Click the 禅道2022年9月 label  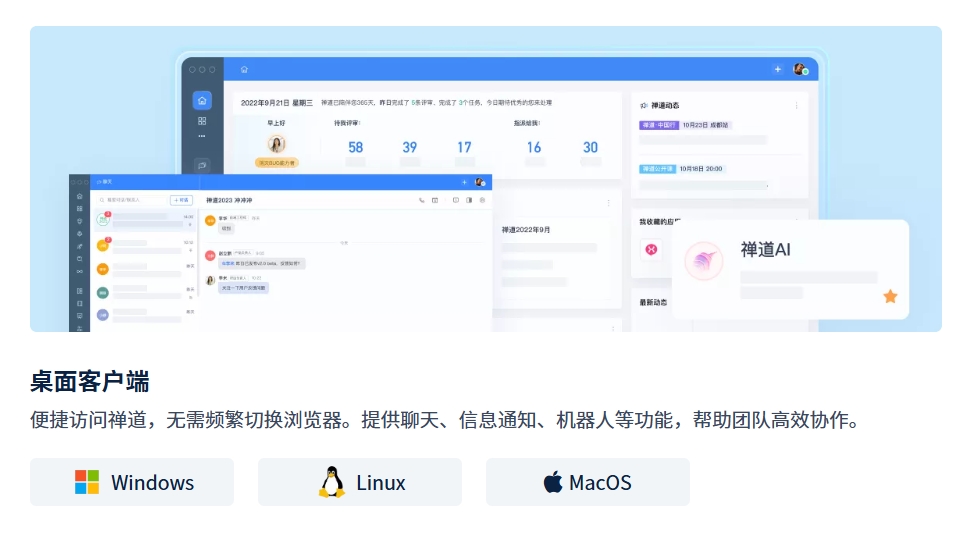526,230
